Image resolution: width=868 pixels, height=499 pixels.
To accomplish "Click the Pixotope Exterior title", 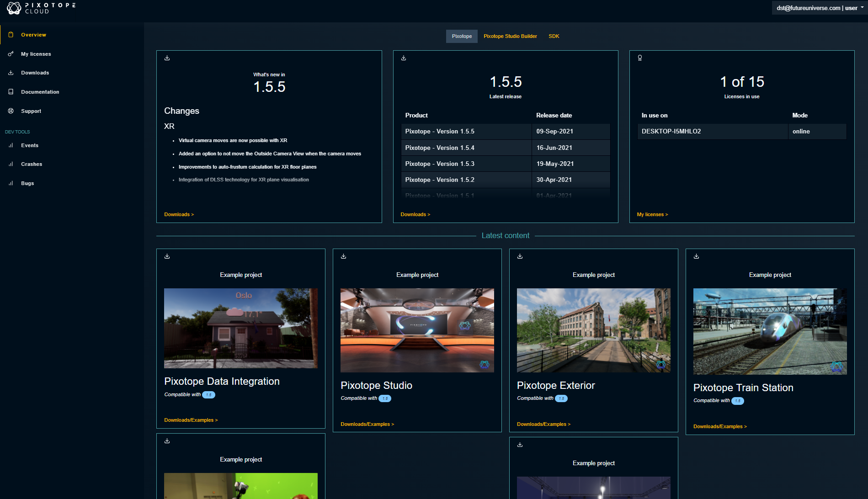I will tap(556, 385).
